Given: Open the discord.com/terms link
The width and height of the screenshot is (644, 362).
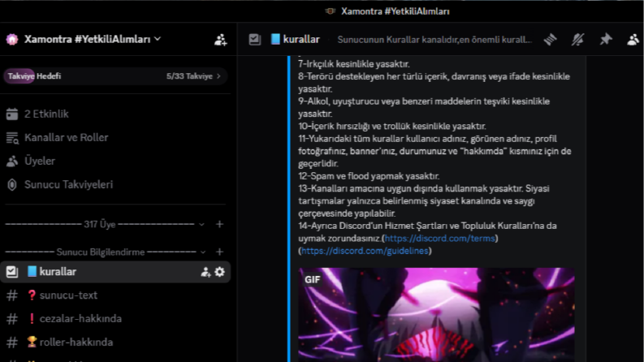Looking at the screenshot, I should pyautogui.click(x=440, y=239).
